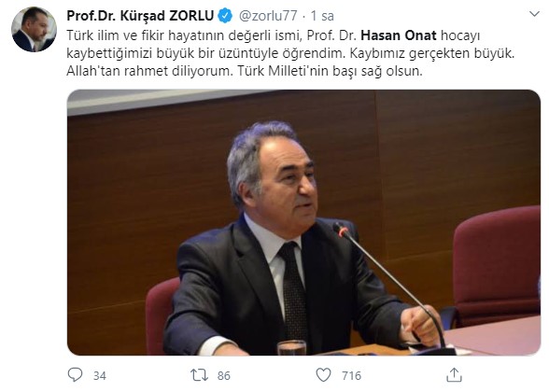549x392 pixels.
Task: Click the retweet count 86
Action: coord(224,375)
